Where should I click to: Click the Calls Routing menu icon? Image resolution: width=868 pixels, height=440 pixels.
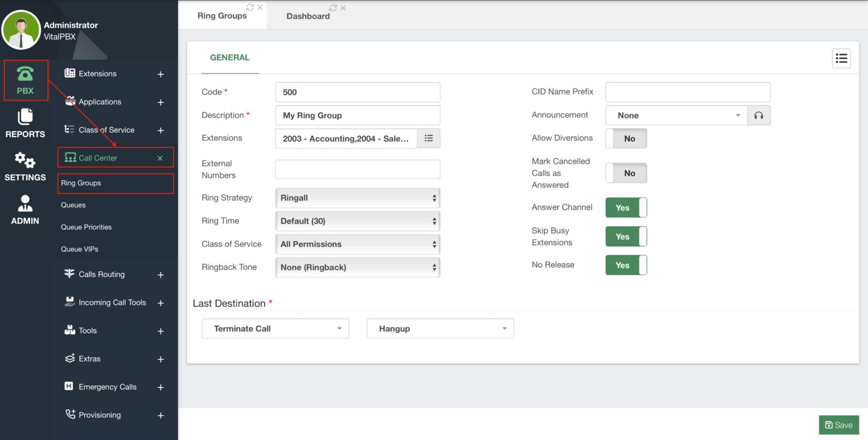point(70,274)
